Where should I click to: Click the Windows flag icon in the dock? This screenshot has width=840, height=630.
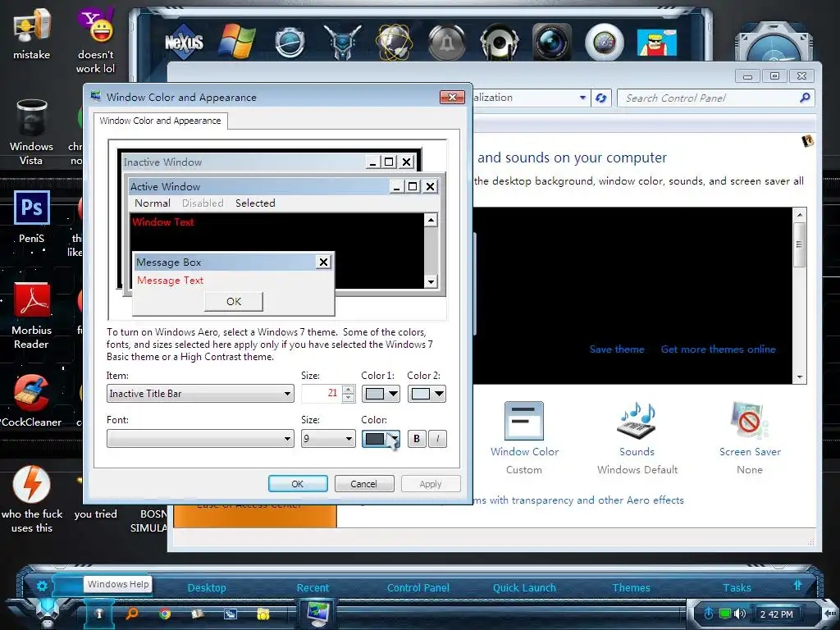(236, 41)
